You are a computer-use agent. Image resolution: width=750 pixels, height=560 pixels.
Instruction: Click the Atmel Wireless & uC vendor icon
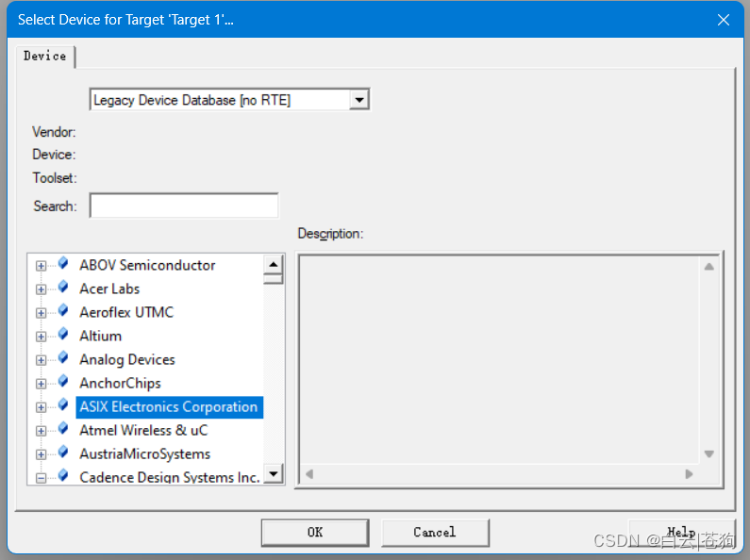coord(63,429)
